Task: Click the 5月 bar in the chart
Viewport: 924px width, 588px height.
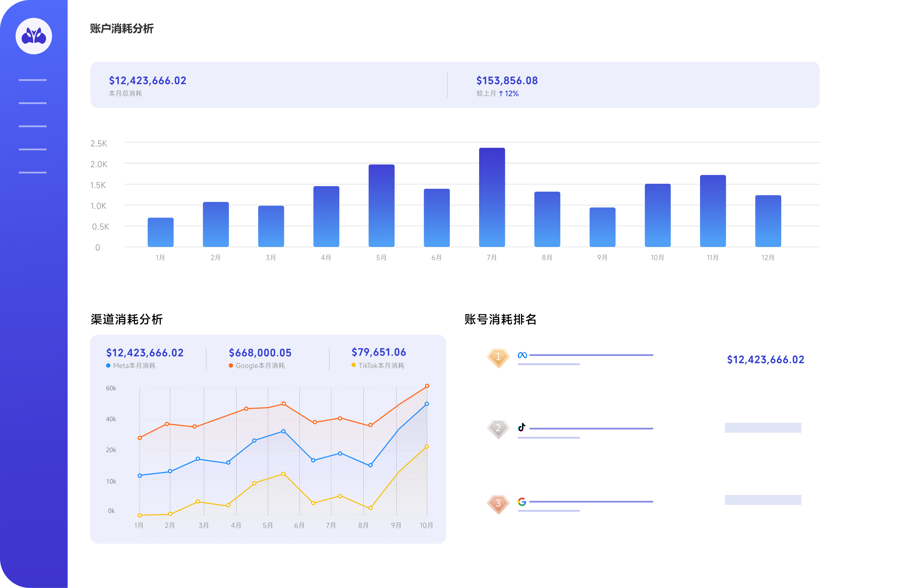Action: tap(381, 206)
